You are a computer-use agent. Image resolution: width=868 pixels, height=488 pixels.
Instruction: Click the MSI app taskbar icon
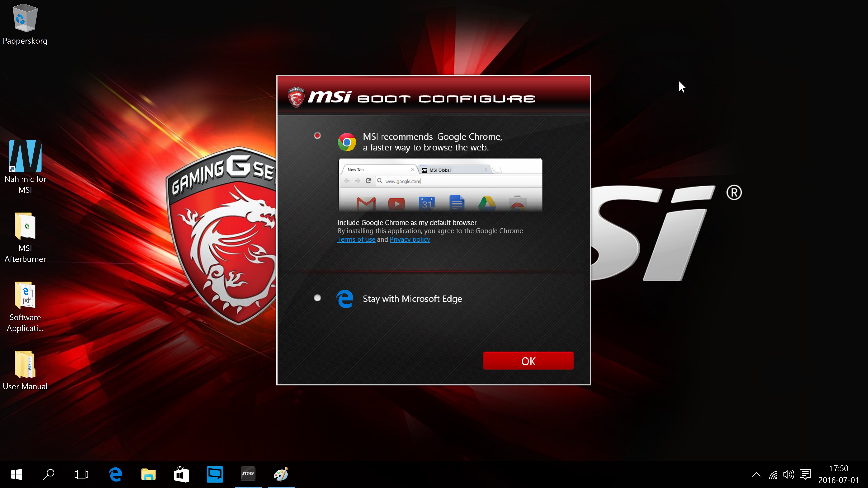(x=248, y=474)
